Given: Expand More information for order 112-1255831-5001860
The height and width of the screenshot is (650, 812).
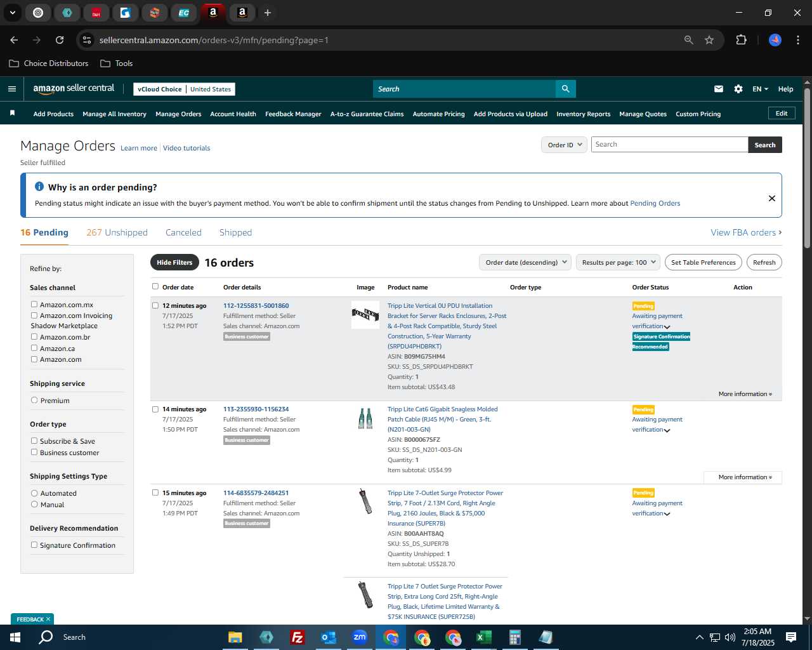Looking at the screenshot, I should [745, 394].
